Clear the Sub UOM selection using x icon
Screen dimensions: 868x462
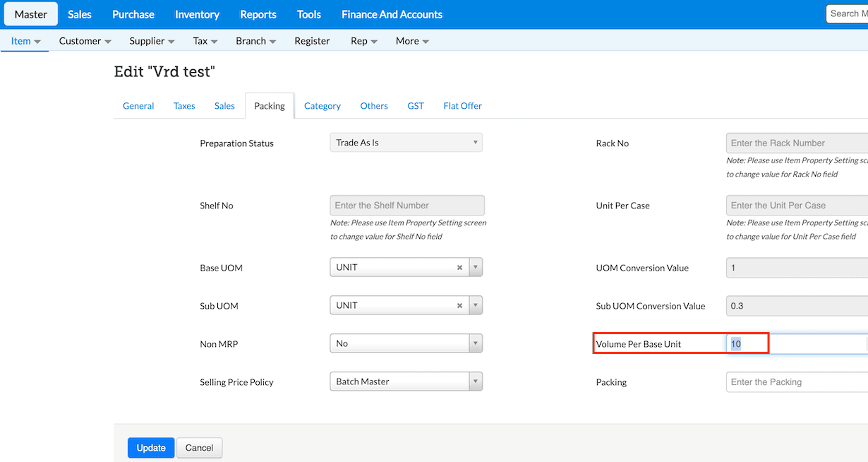459,306
